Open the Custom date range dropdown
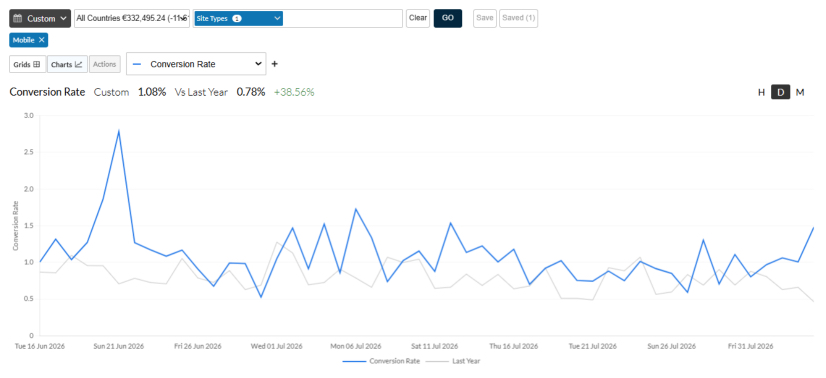Image resolution: width=826 pixels, height=378 pixels. point(40,18)
